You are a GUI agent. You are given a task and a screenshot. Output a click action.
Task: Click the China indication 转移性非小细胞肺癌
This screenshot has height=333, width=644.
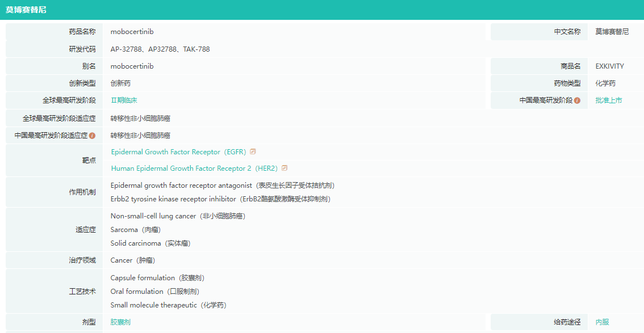pyautogui.click(x=140, y=136)
